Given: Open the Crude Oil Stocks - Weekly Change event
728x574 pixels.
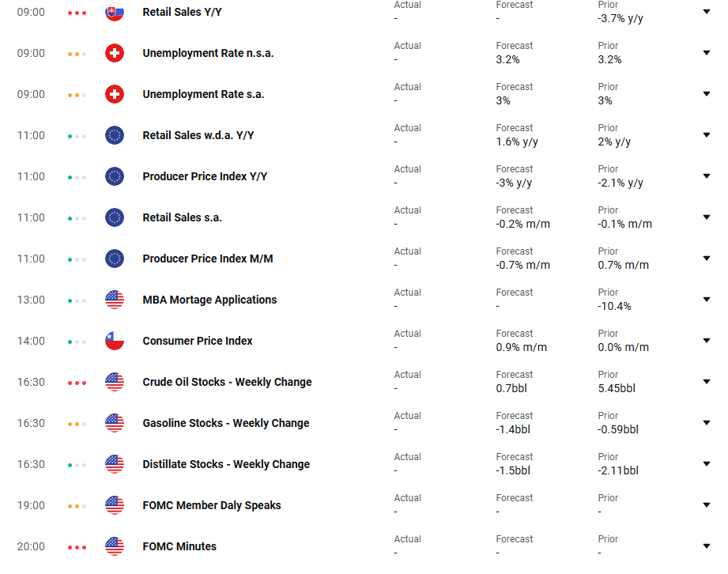Looking at the screenshot, I should click(x=227, y=382).
